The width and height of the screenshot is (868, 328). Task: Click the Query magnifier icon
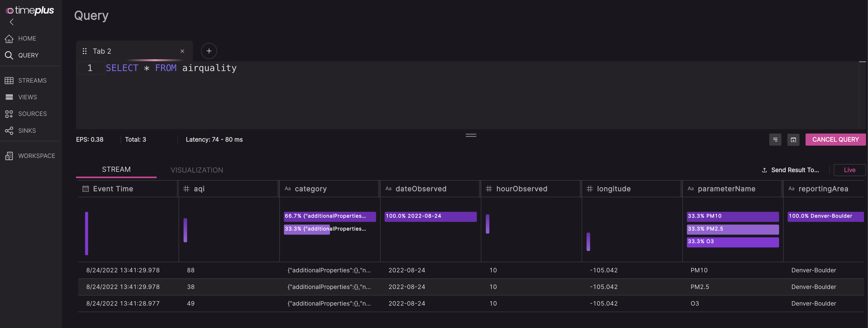click(9, 55)
